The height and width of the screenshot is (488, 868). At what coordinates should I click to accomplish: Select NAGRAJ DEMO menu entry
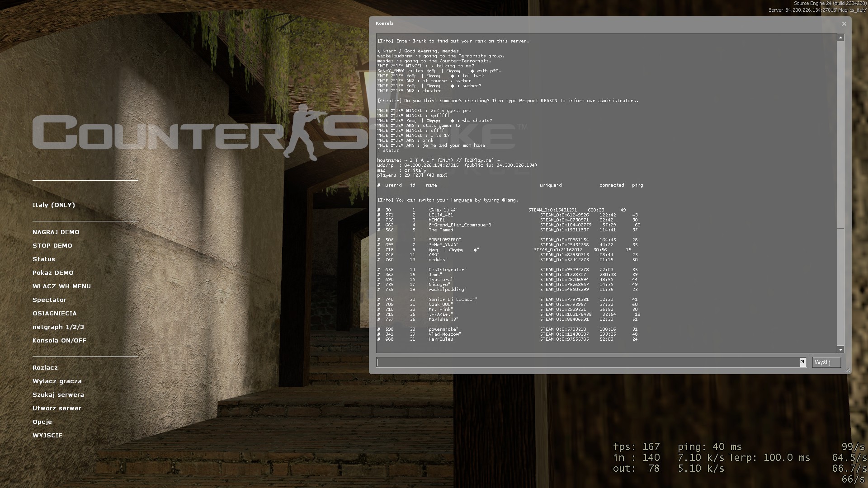click(56, 232)
